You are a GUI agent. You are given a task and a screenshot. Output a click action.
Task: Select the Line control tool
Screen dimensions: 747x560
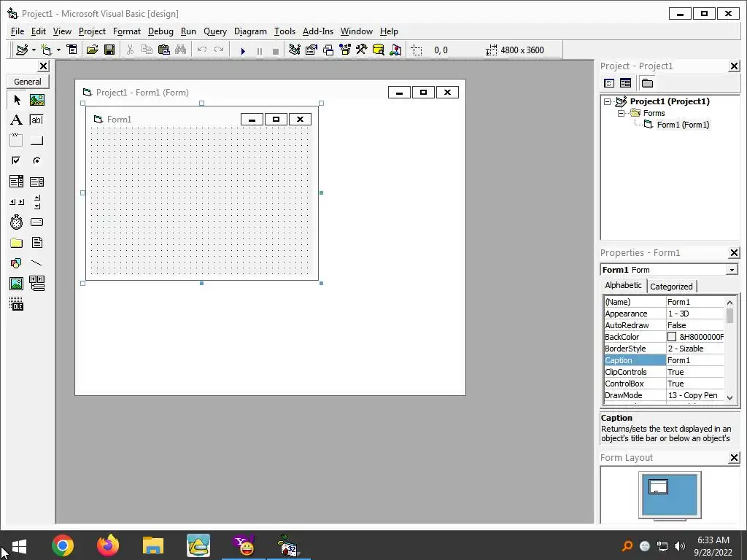pos(36,262)
